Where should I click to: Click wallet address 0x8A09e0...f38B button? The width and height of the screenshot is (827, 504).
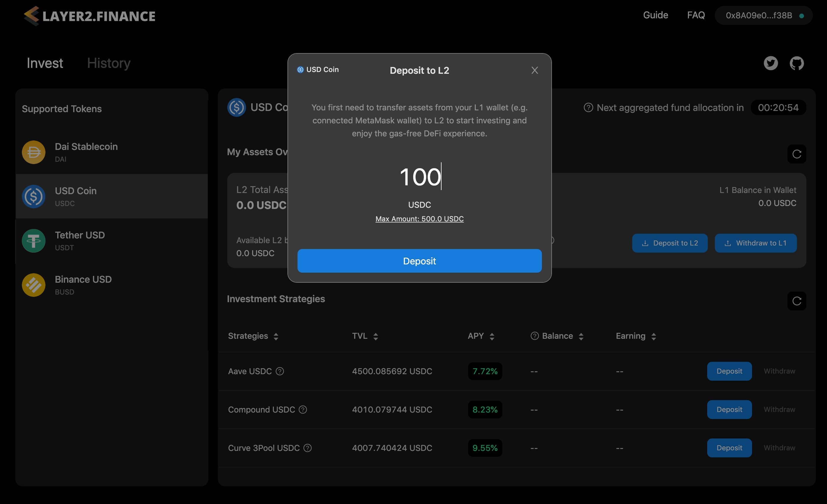click(763, 15)
